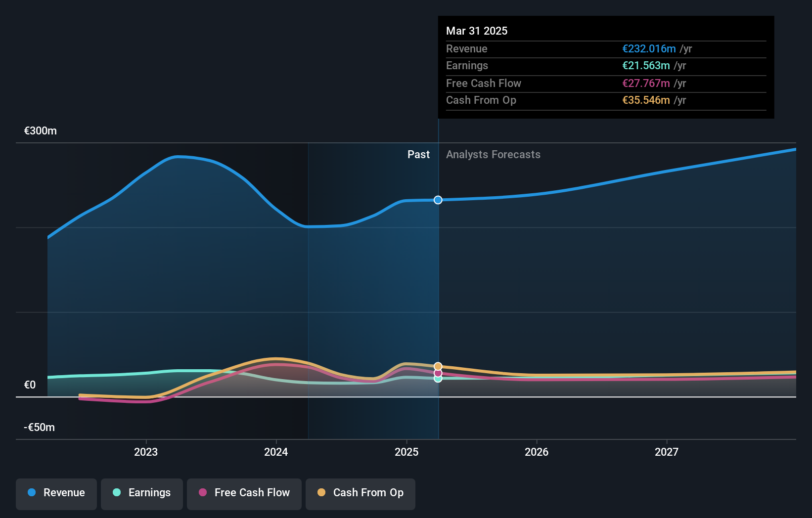Click the Mar 31 2025 tooltip date
This screenshot has width=812, height=518.
tap(477, 31)
